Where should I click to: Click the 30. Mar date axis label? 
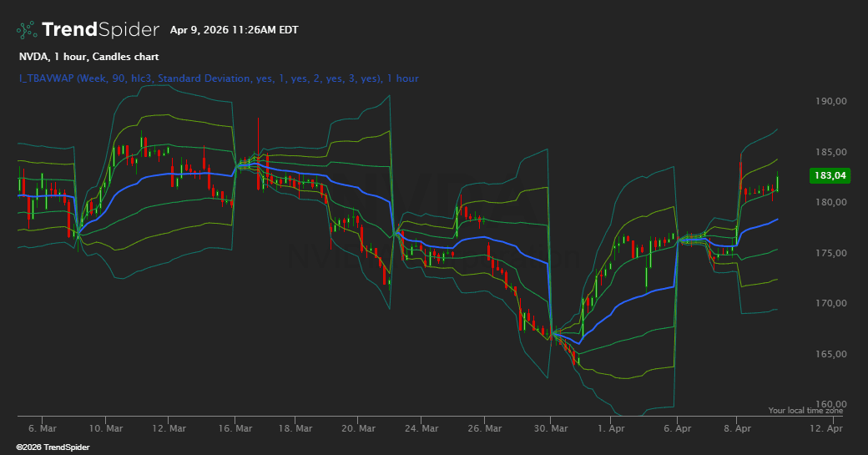click(x=551, y=428)
